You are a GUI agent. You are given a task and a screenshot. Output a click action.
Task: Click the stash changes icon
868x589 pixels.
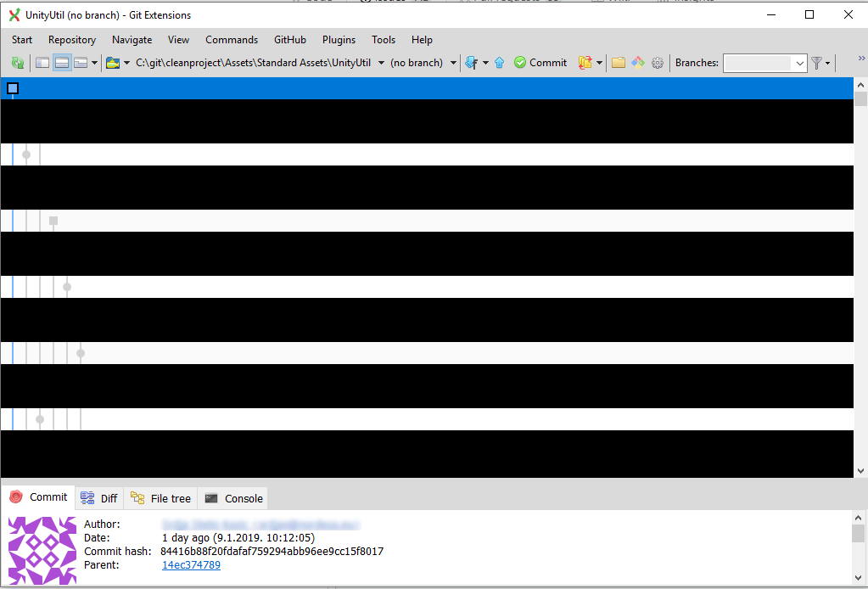pos(584,63)
